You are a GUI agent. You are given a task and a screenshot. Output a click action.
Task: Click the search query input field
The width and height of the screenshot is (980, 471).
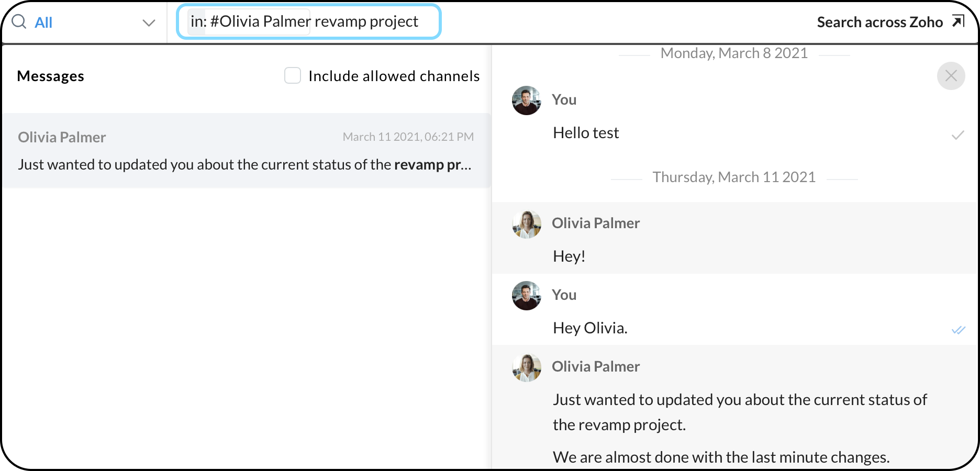366,22
